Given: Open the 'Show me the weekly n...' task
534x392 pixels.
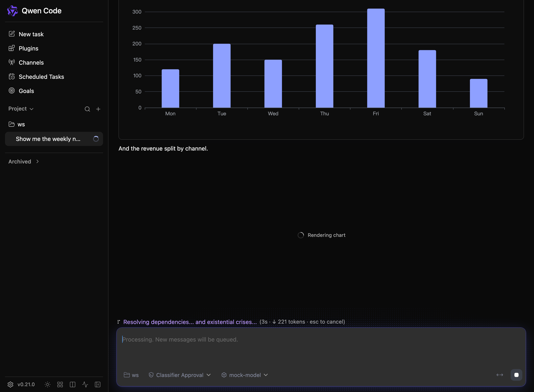Looking at the screenshot, I should coord(54,139).
